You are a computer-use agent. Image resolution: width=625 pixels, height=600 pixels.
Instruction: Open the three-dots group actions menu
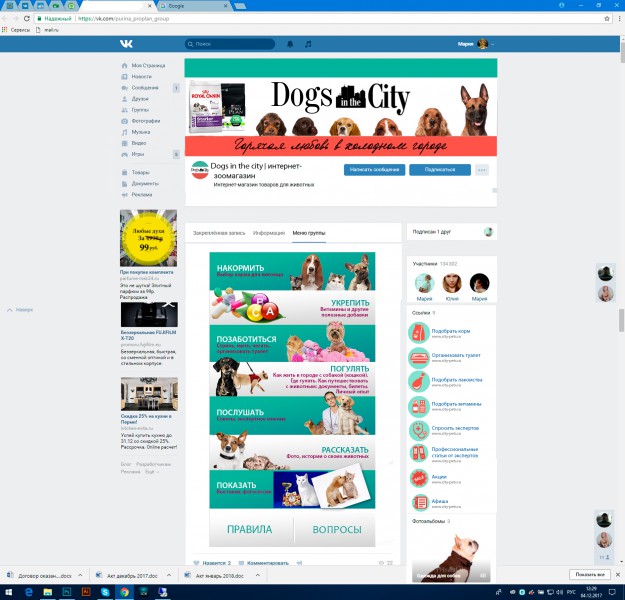(482, 170)
